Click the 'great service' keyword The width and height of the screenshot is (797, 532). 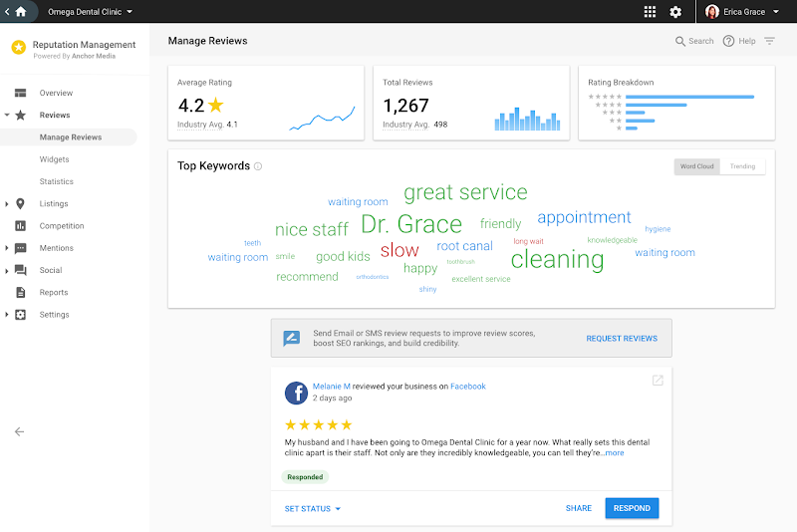click(x=465, y=192)
